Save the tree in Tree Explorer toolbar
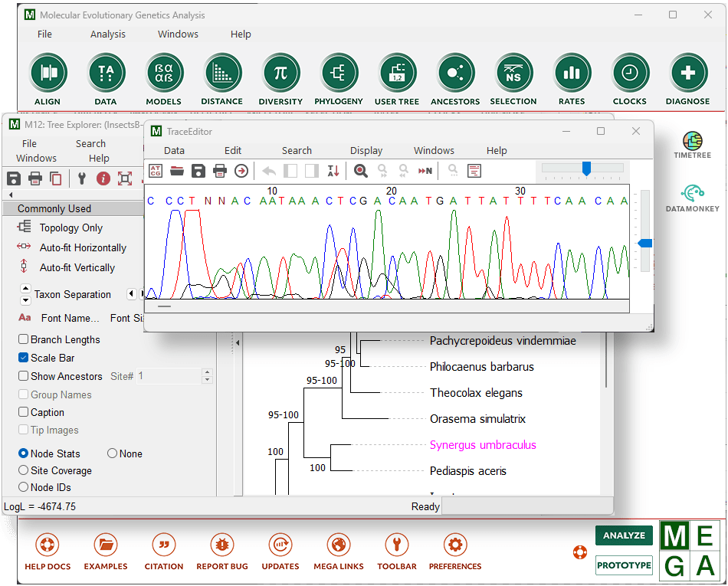Screen dimensions: 728x586 click(x=14, y=178)
